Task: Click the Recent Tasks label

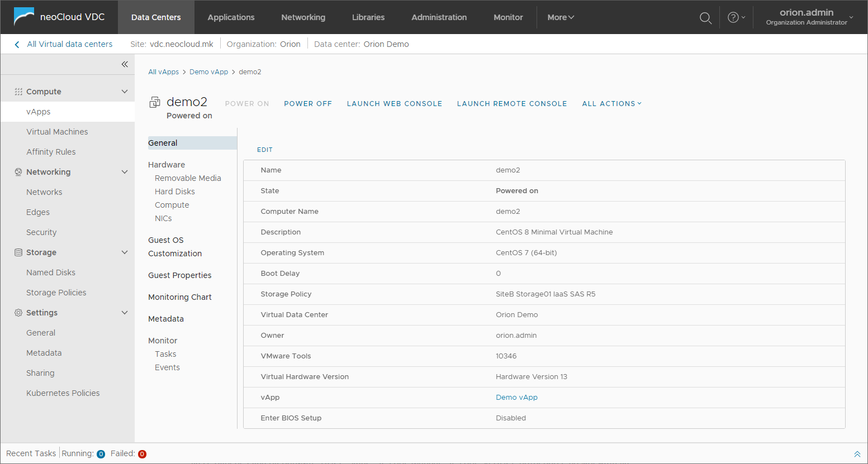Action: tap(31, 453)
